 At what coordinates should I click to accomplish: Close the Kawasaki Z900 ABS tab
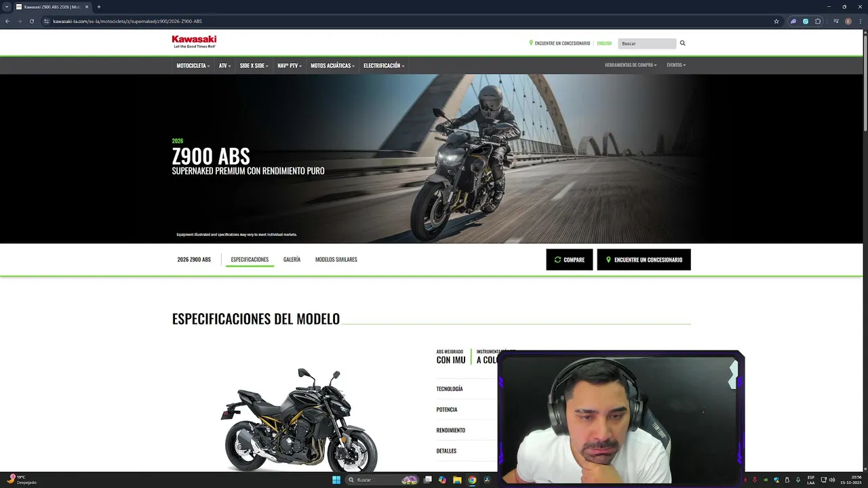click(x=87, y=7)
